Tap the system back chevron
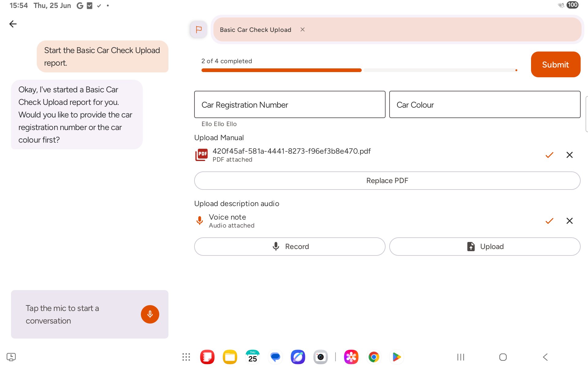 [545, 357]
